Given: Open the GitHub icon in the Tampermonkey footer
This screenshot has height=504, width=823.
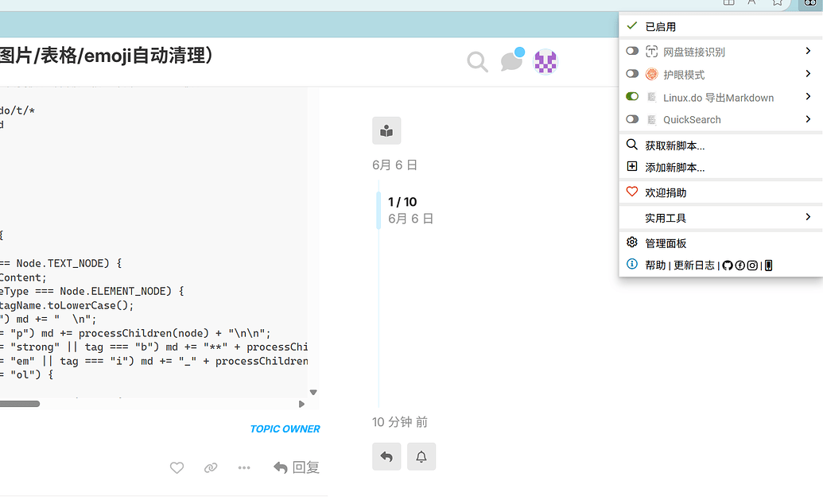Looking at the screenshot, I should pos(728,266).
